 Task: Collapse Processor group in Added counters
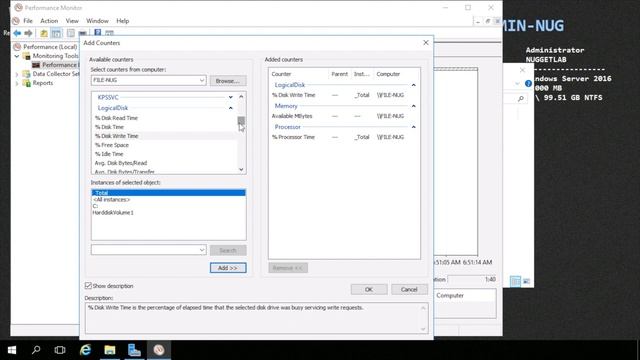tap(413, 127)
